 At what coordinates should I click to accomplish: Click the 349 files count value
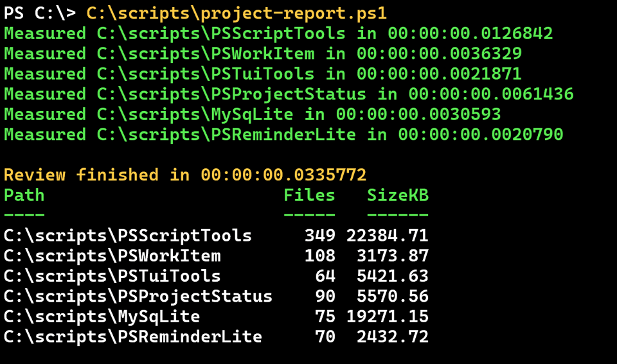320,236
